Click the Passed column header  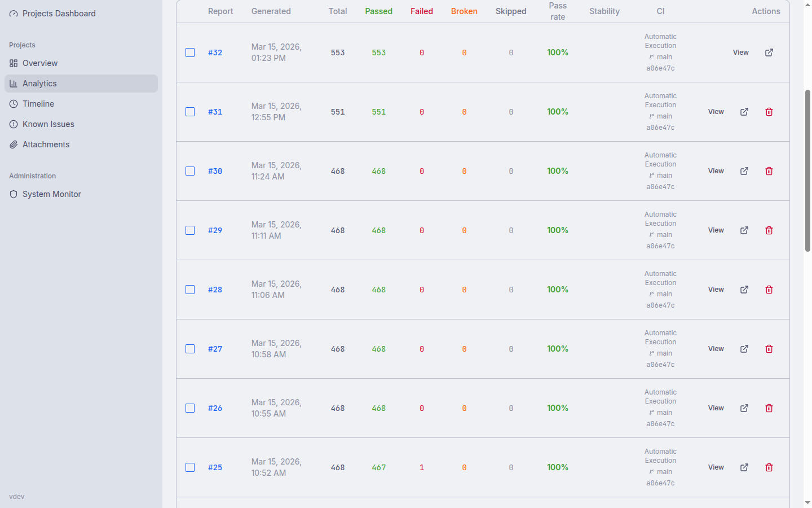(x=378, y=11)
